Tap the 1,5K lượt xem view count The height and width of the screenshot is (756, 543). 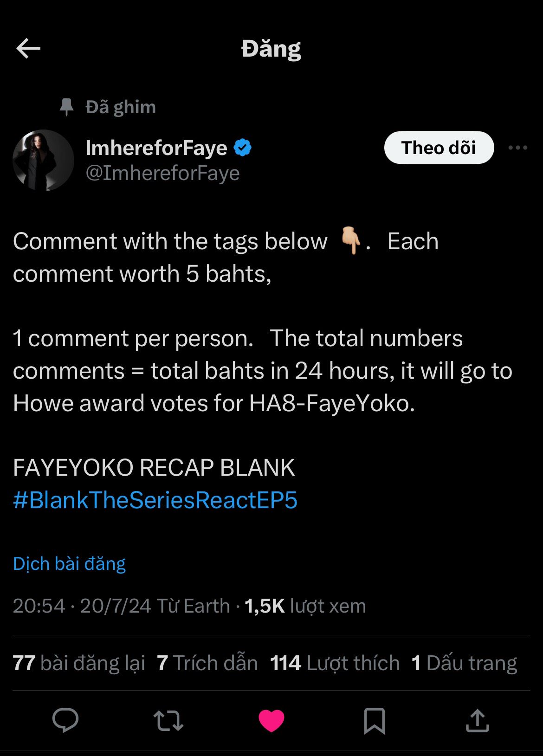(305, 606)
